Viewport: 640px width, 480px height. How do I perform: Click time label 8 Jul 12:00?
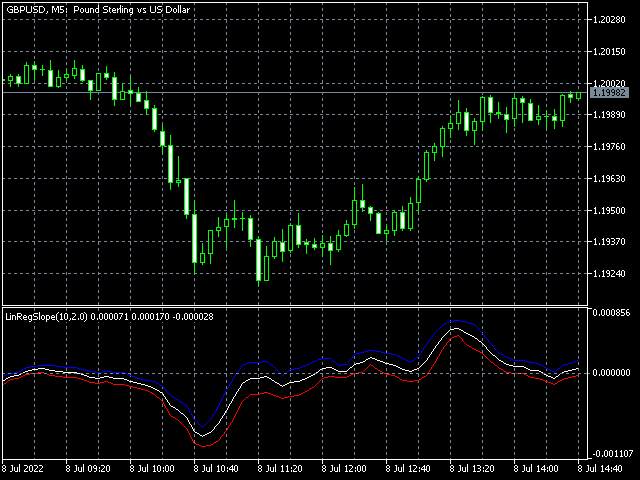344,468
